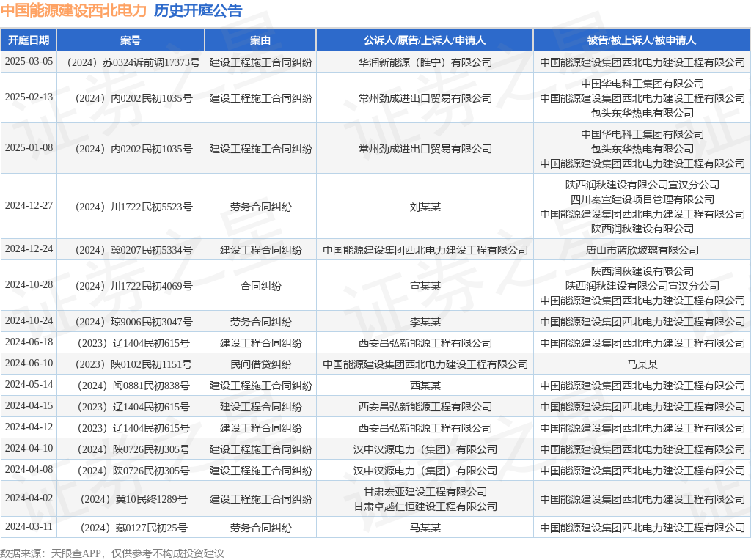This screenshot has height=560, width=751.
Task: Select the date 2024-06-18
Action: pyautogui.click(x=29, y=342)
